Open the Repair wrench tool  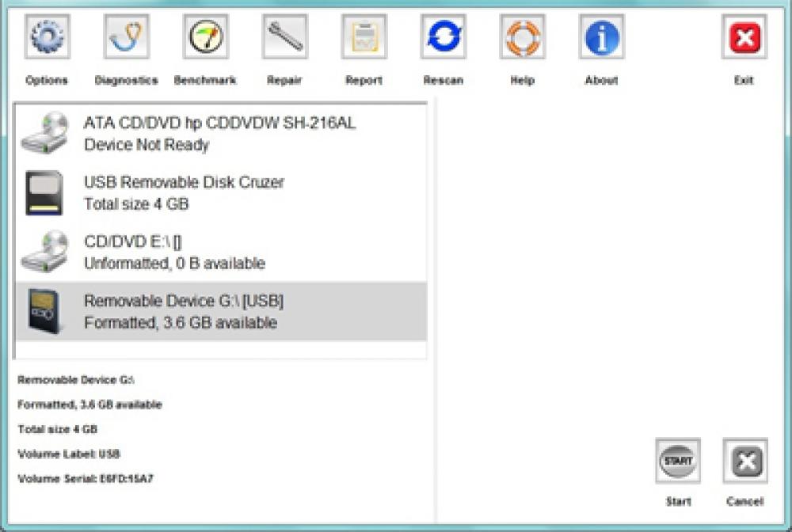click(x=284, y=35)
